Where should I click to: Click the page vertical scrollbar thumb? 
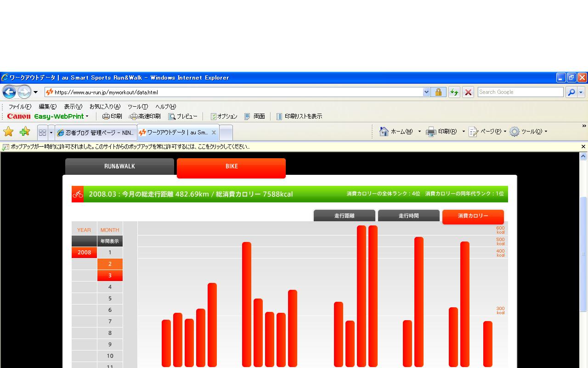[x=583, y=254]
